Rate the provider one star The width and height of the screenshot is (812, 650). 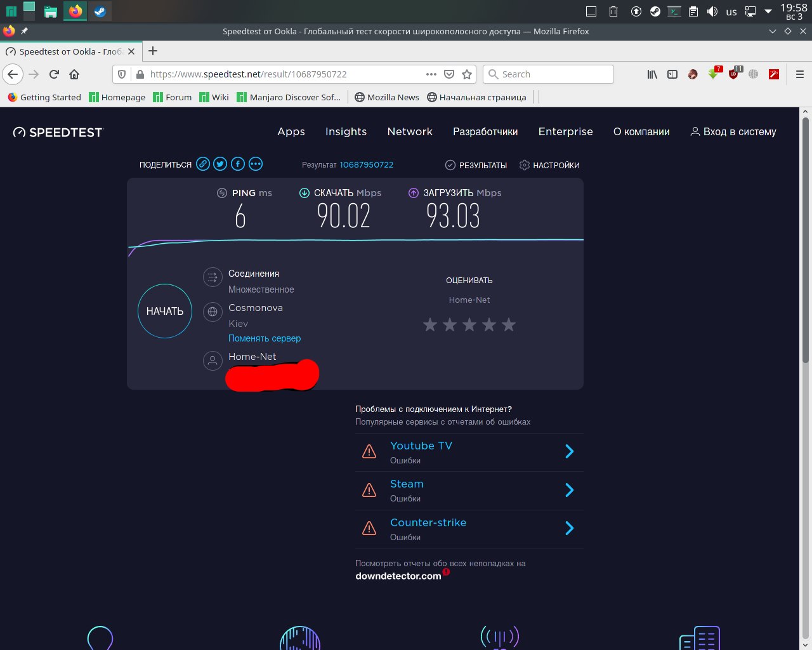[x=430, y=325]
